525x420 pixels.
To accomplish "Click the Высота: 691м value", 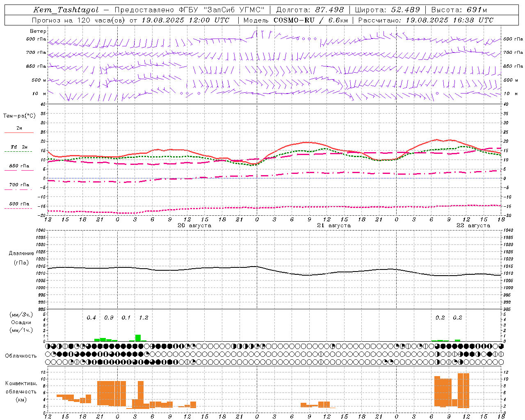I will (x=459, y=10).
